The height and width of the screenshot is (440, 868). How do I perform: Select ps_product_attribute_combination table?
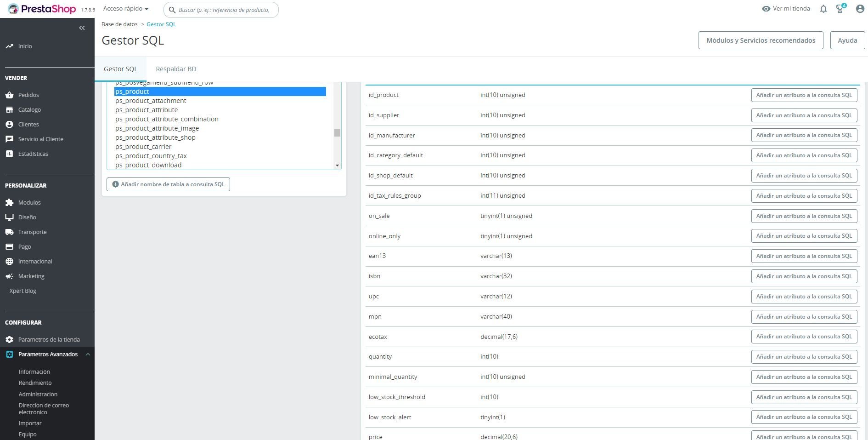pos(220,119)
